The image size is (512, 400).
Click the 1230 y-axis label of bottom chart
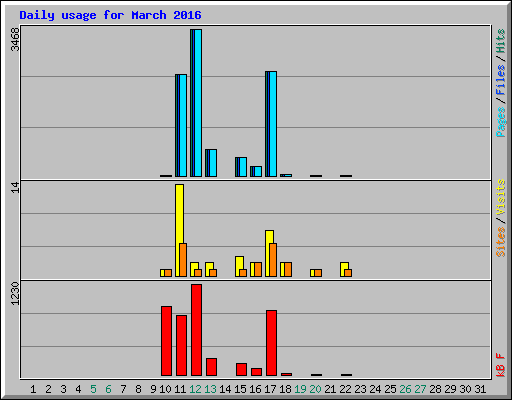(x=15, y=293)
